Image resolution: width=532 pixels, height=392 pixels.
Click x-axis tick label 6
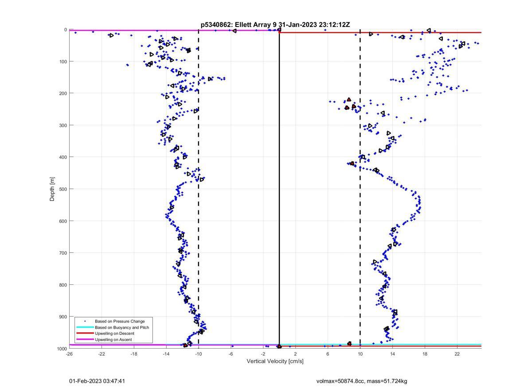[328, 354]
